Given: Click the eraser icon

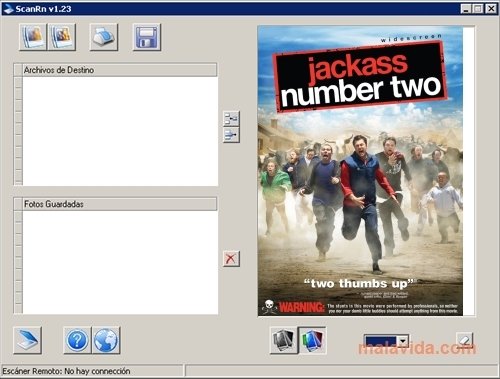Looking at the screenshot, I should tap(465, 341).
